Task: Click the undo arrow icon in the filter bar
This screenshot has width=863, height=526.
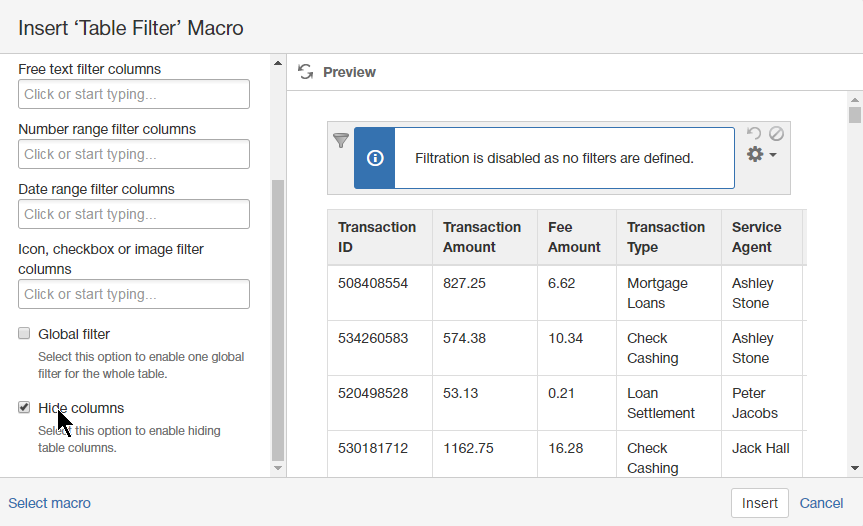Action: 754,134
